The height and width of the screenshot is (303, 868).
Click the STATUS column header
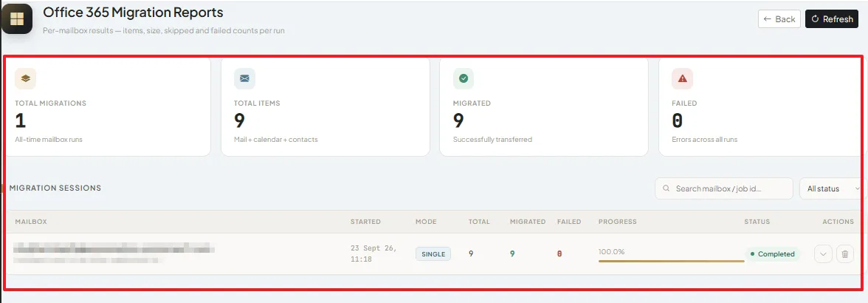(x=757, y=222)
